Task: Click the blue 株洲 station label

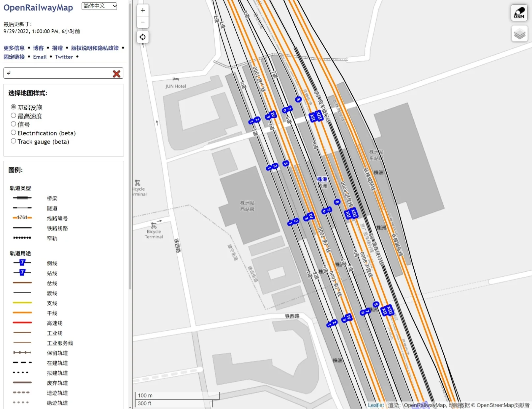Action: (x=322, y=179)
